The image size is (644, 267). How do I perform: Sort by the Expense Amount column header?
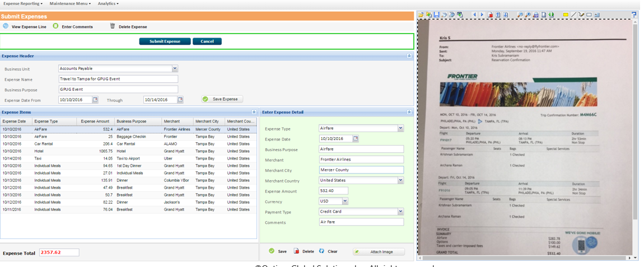(95, 121)
